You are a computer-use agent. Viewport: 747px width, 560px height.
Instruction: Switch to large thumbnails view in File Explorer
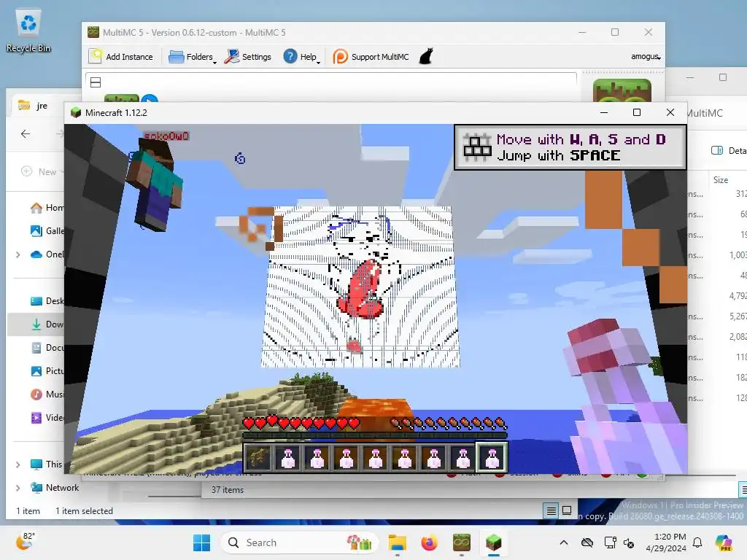[566, 510]
